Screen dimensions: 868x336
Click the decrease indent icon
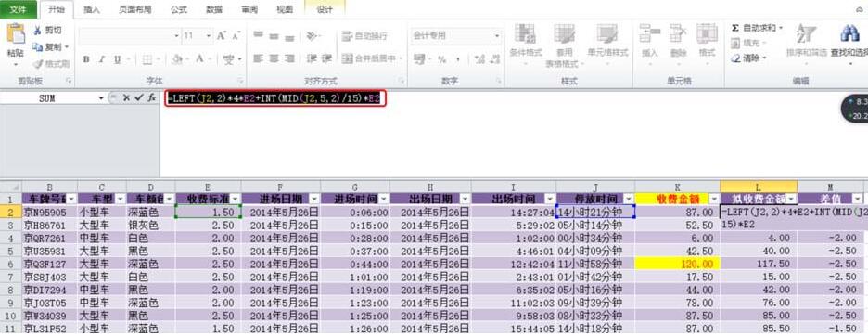312,58
